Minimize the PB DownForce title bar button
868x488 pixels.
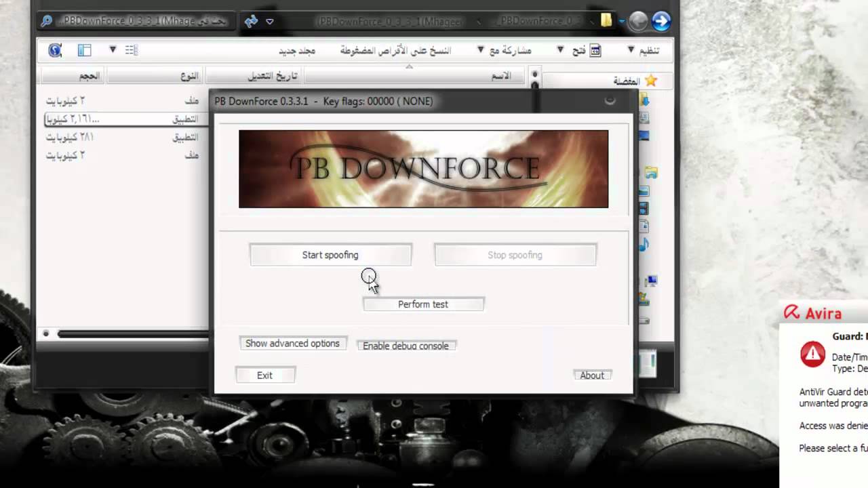tap(610, 101)
